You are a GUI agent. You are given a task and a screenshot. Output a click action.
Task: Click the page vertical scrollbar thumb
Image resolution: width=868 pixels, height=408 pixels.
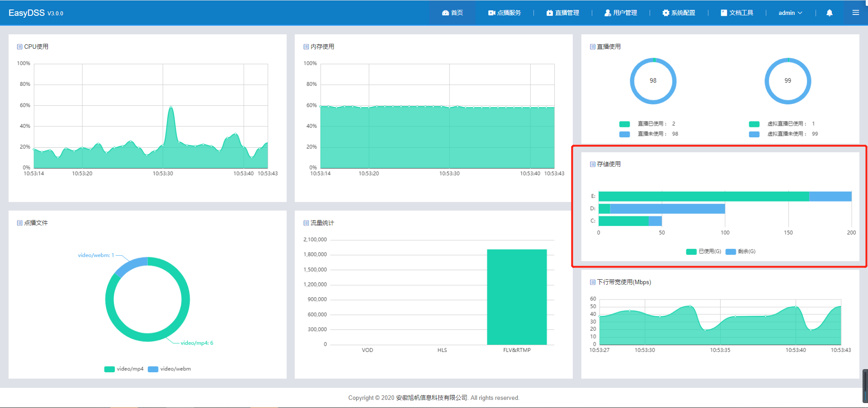tap(865, 386)
